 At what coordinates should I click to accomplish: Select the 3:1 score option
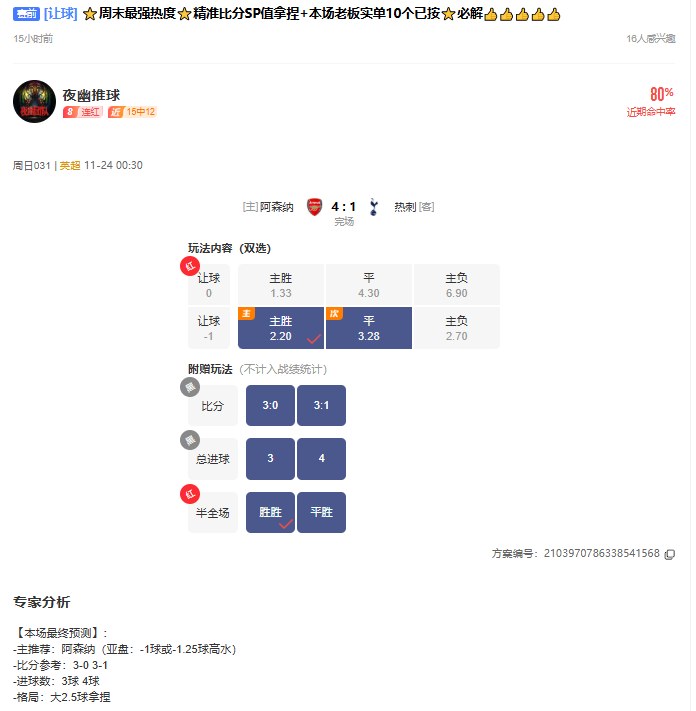pyautogui.click(x=321, y=405)
